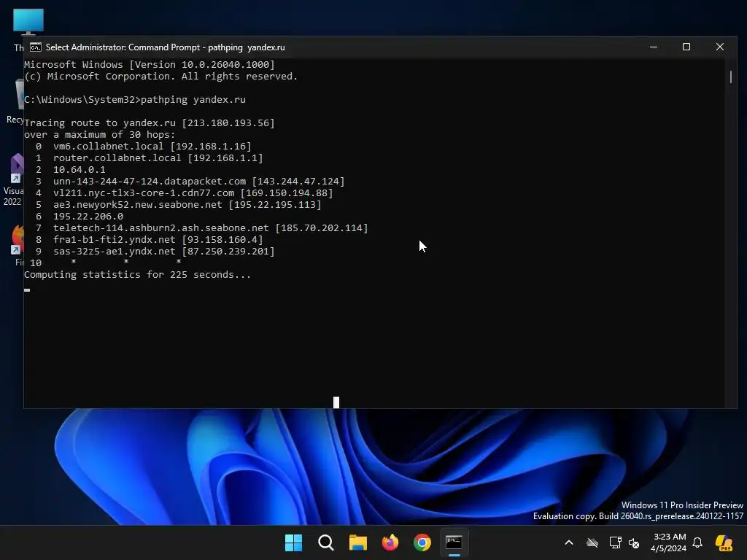
Task: Minimize the Command Prompt window
Action: 654,47
